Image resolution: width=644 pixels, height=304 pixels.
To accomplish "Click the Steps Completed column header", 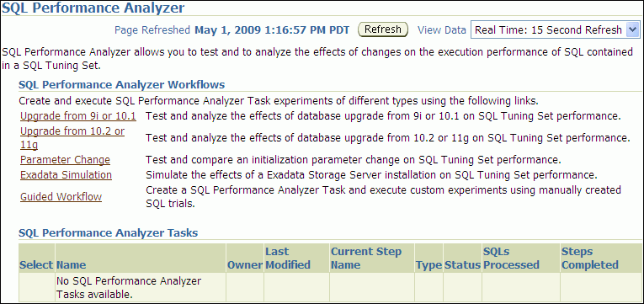I will click(590, 258).
